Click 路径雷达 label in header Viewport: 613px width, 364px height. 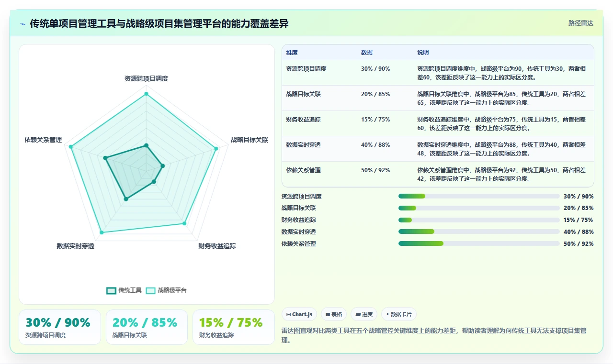pos(580,23)
